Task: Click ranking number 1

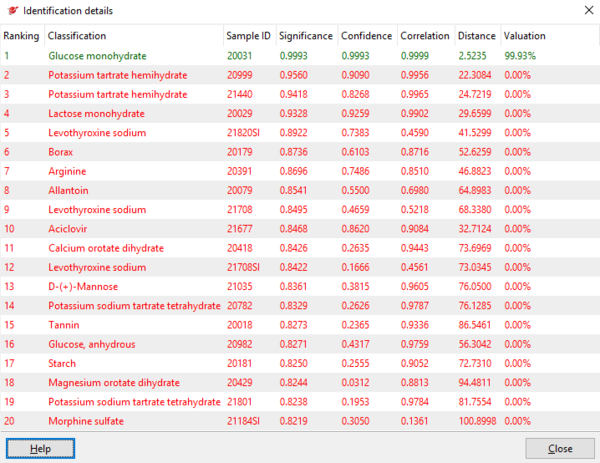Action: pos(7,56)
